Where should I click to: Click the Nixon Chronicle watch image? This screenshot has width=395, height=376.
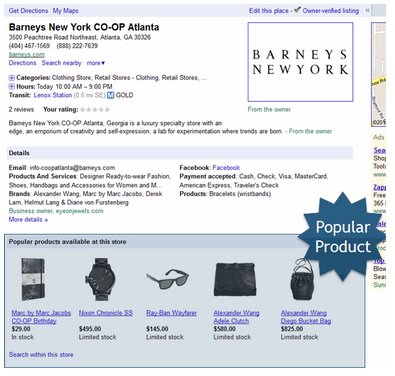100,279
